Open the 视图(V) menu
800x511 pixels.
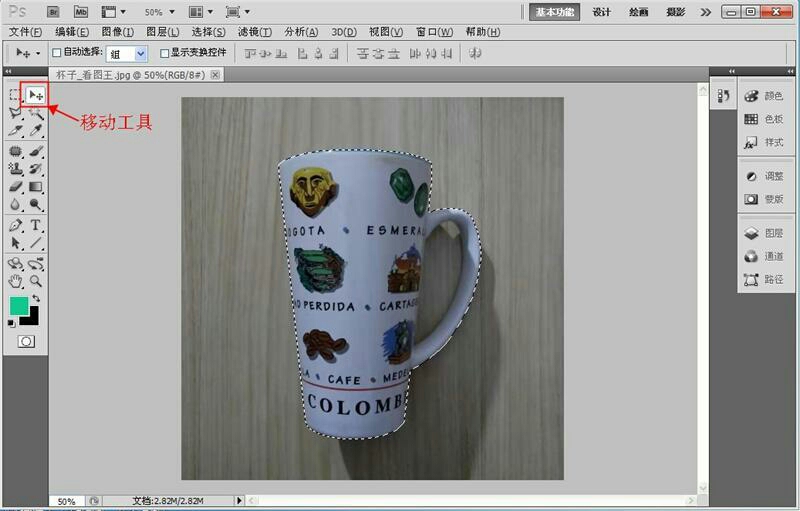(386, 32)
